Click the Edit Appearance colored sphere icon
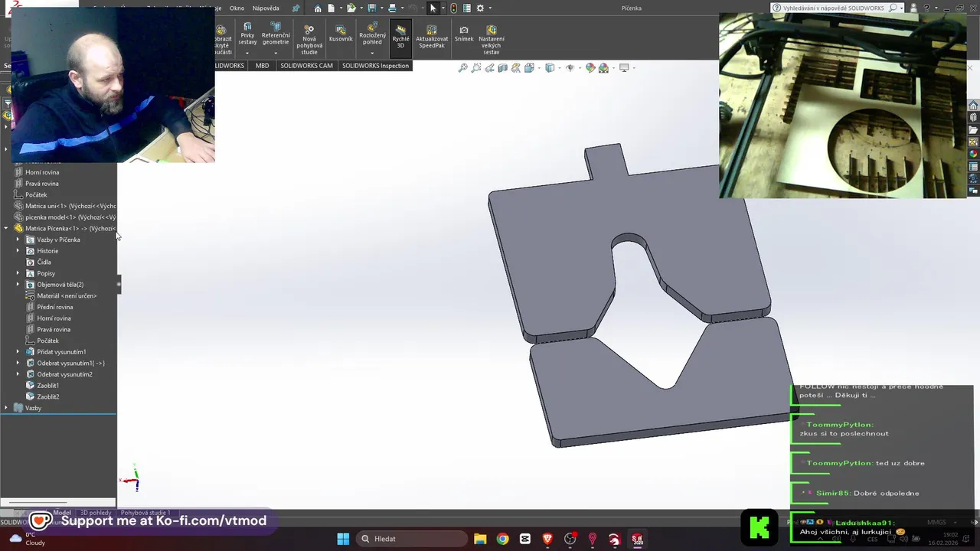This screenshot has width=980, height=551. pyautogui.click(x=590, y=68)
